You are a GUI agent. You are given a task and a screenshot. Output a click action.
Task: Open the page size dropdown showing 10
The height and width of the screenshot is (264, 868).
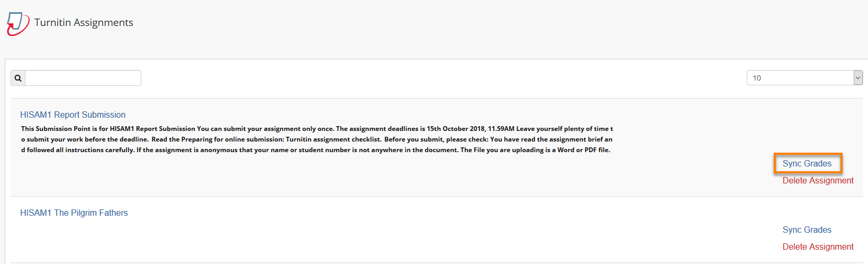(804, 78)
